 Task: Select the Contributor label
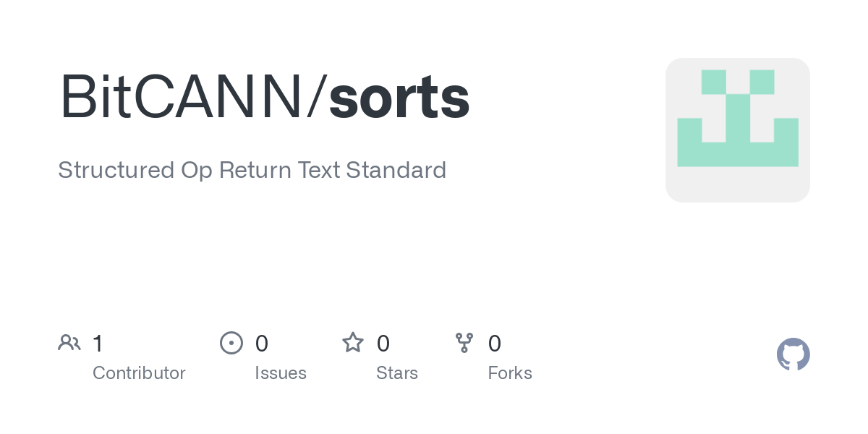[139, 373]
